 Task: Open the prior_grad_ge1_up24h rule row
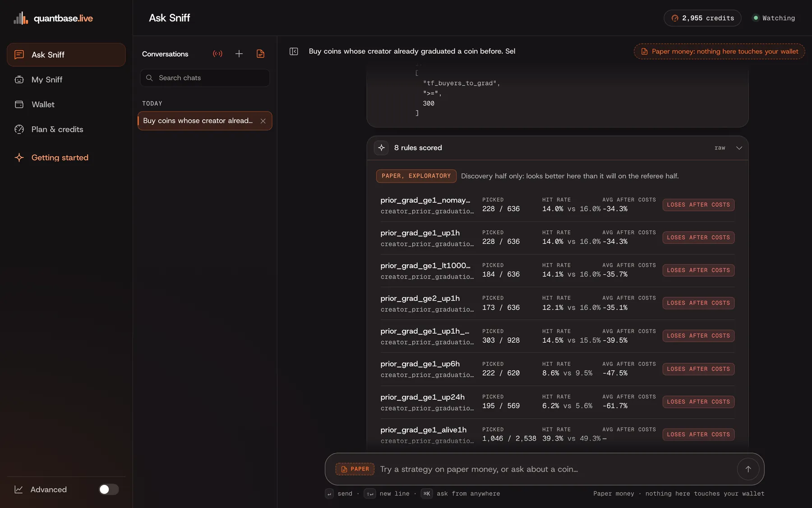pos(557,402)
